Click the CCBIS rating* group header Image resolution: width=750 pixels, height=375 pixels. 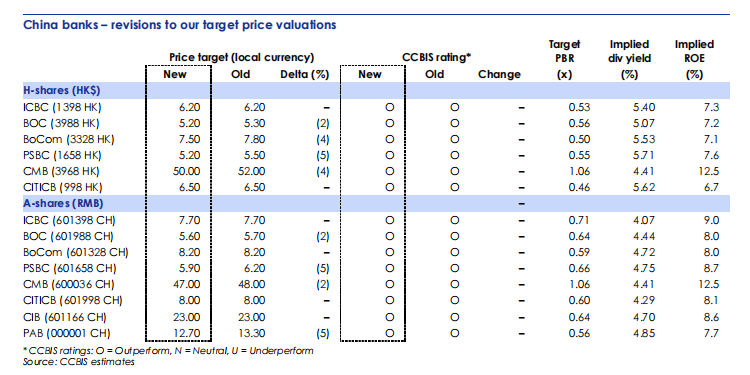[x=437, y=57]
